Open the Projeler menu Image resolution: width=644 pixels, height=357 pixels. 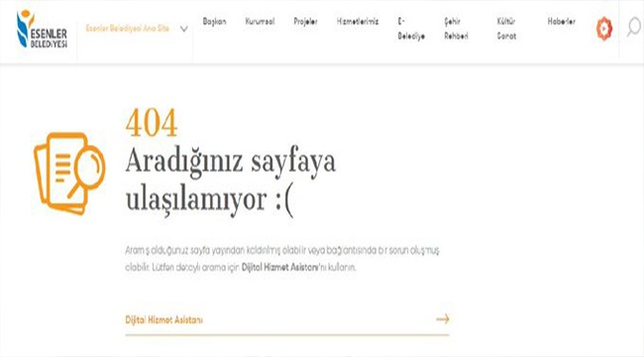tap(305, 22)
